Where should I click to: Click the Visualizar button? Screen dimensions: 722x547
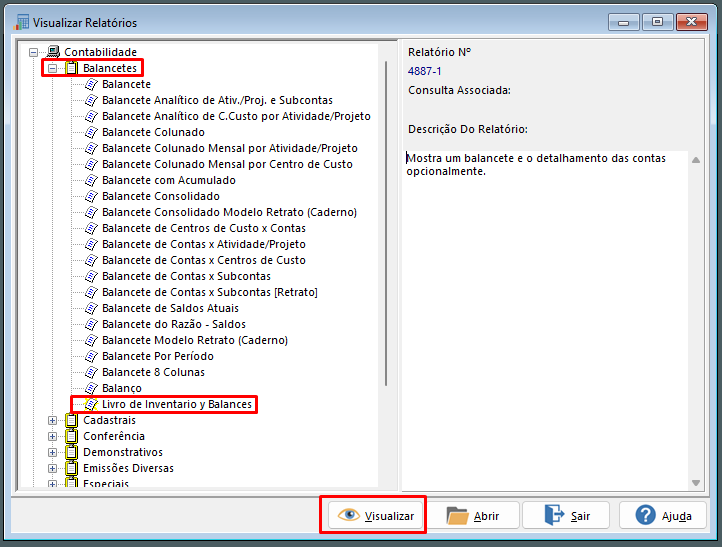(374, 515)
